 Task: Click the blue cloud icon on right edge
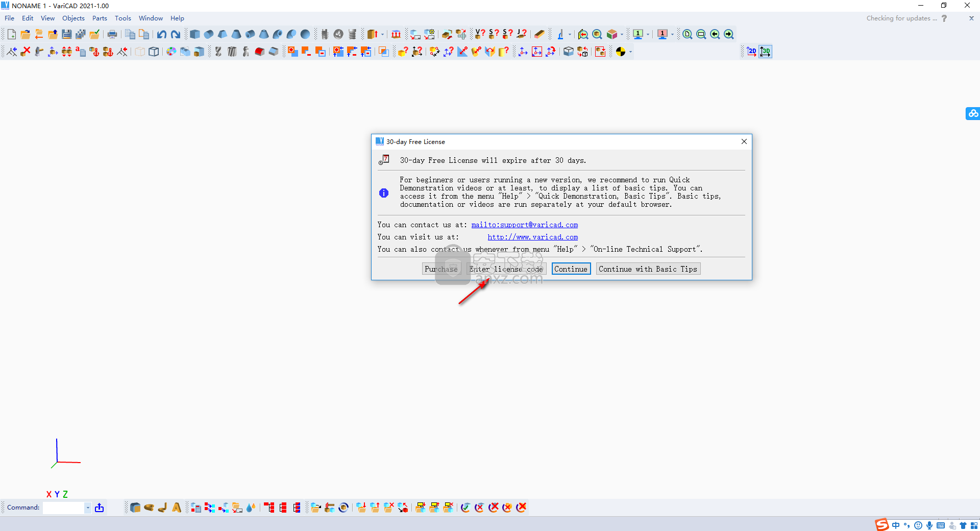[x=973, y=113]
